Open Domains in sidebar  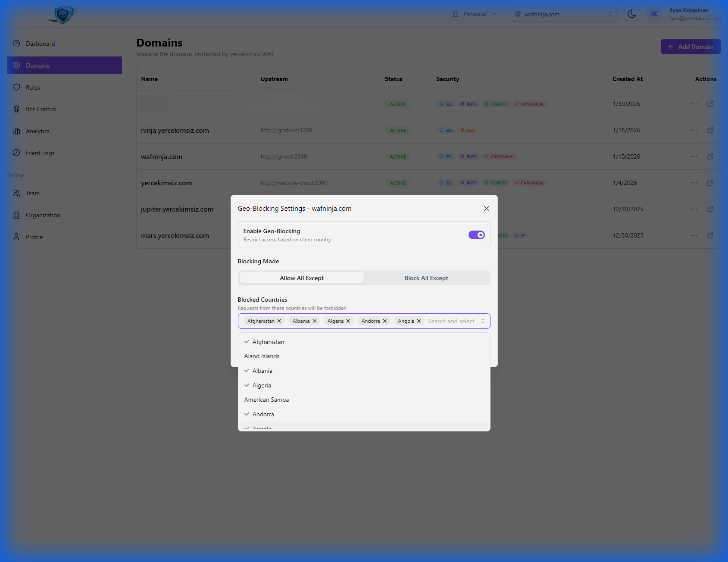[64, 66]
